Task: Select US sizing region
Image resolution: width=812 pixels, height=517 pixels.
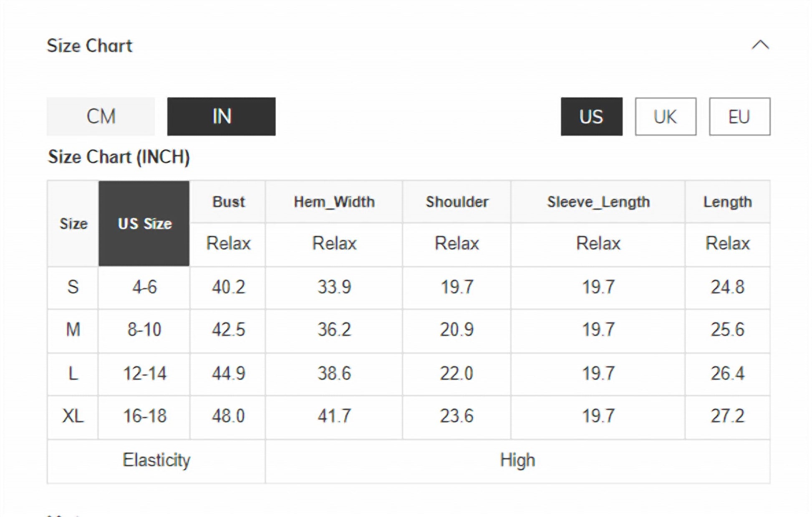Action: [591, 116]
